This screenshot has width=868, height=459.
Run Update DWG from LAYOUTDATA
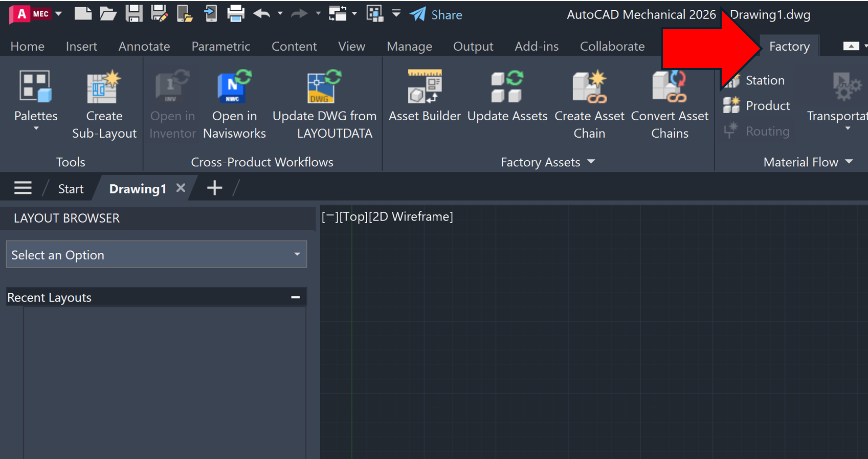pyautogui.click(x=325, y=104)
